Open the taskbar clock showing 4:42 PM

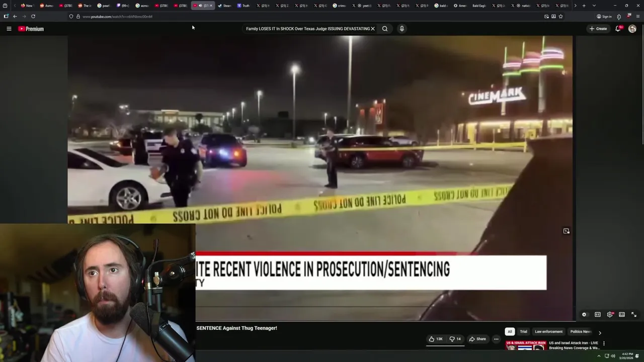[627, 356]
